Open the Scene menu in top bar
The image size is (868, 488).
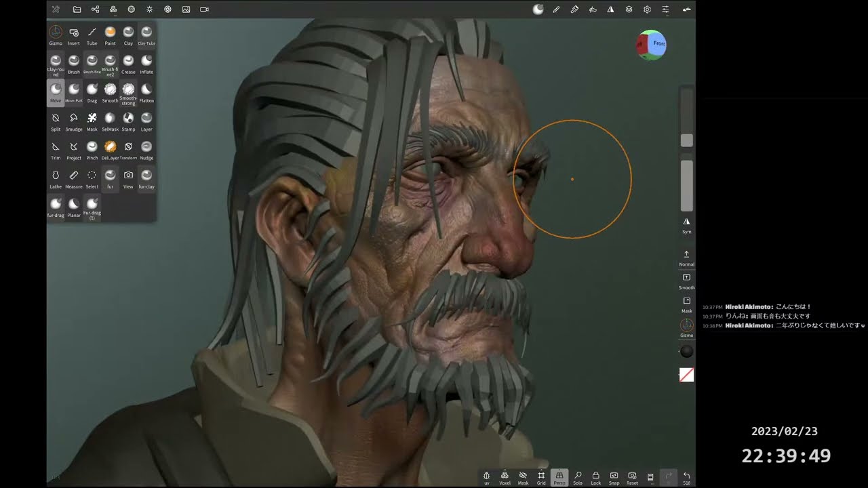[x=95, y=9]
